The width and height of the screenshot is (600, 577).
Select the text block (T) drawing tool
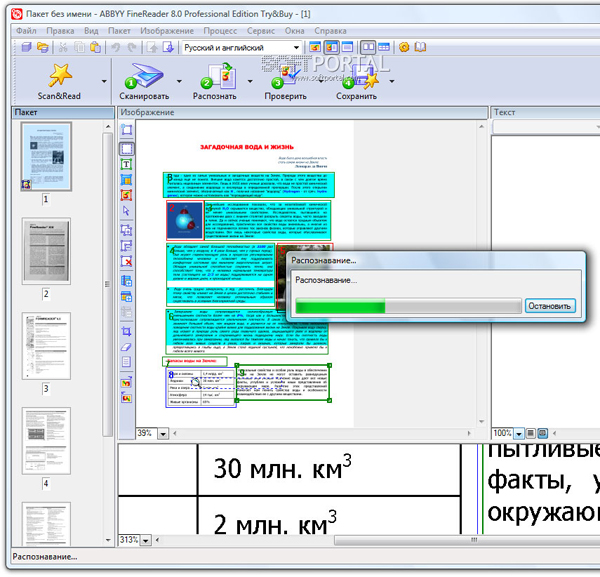point(126,165)
